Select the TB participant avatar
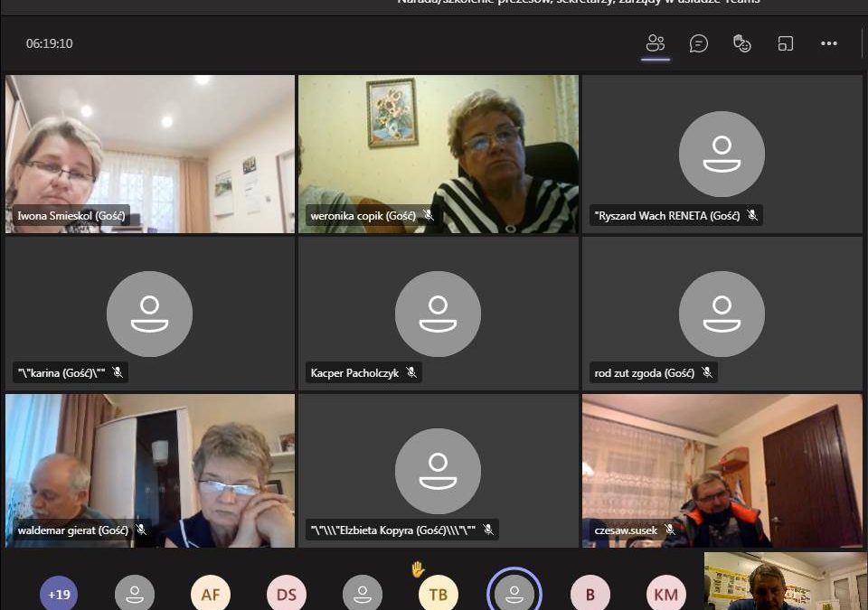 [438, 594]
